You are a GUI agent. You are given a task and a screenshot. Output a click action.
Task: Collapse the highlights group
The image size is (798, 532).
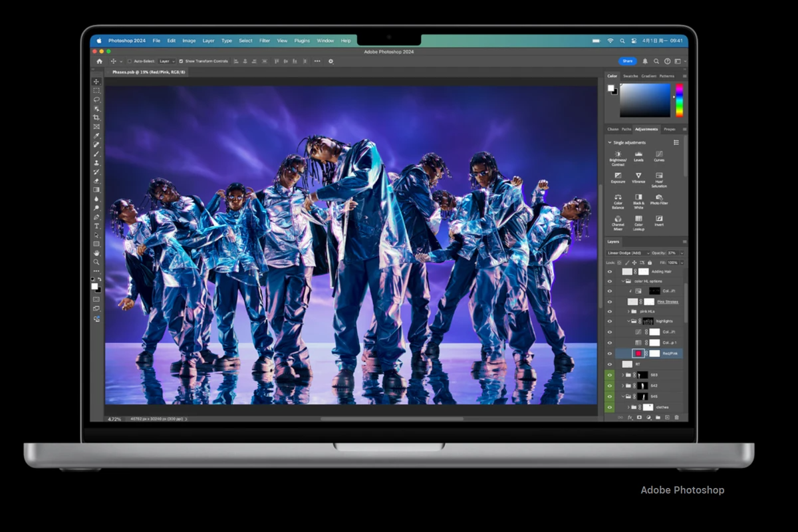[628, 321]
